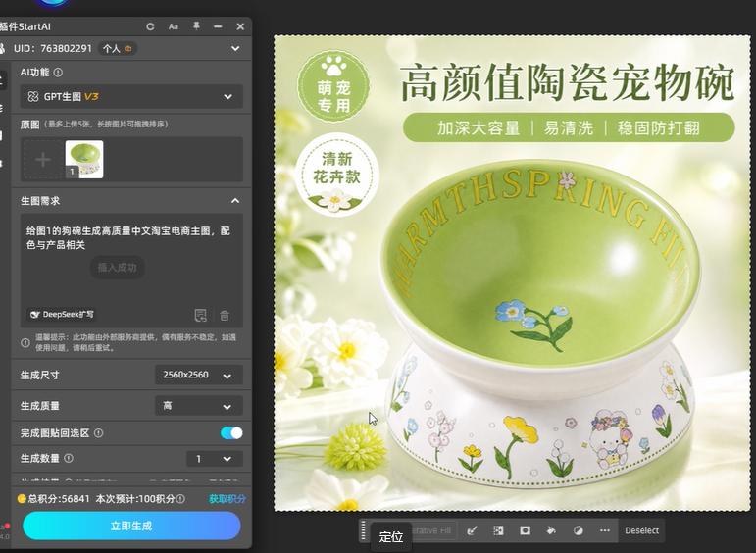Click the gold coin icon beside 总积分

tap(22, 498)
